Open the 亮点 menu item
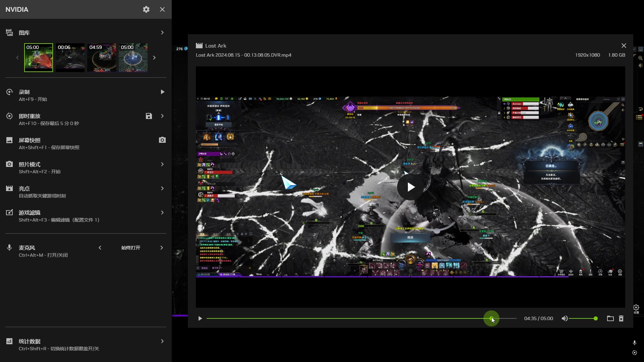This screenshot has width=644, height=362. 86,192
